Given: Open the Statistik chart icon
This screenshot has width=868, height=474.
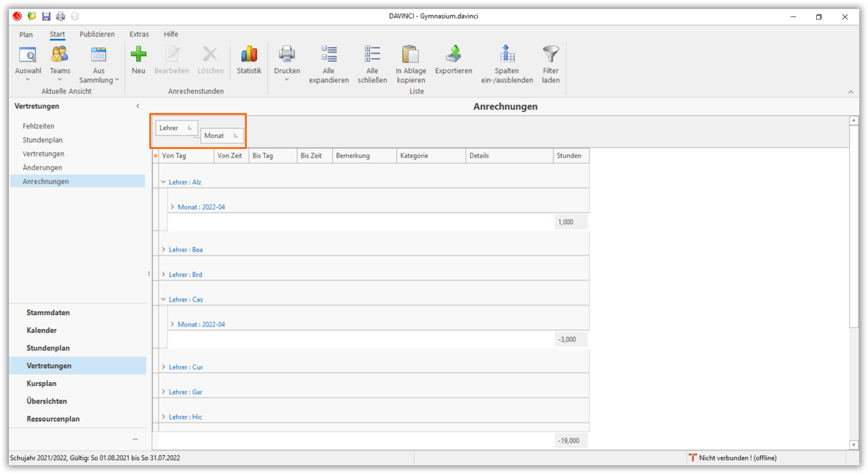Looking at the screenshot, I should point(249,55).
